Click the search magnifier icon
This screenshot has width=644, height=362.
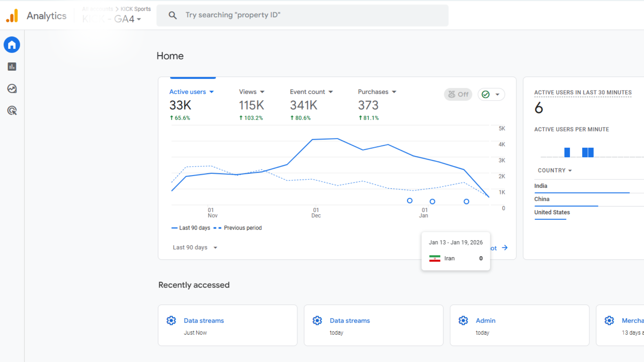(173, 15)
